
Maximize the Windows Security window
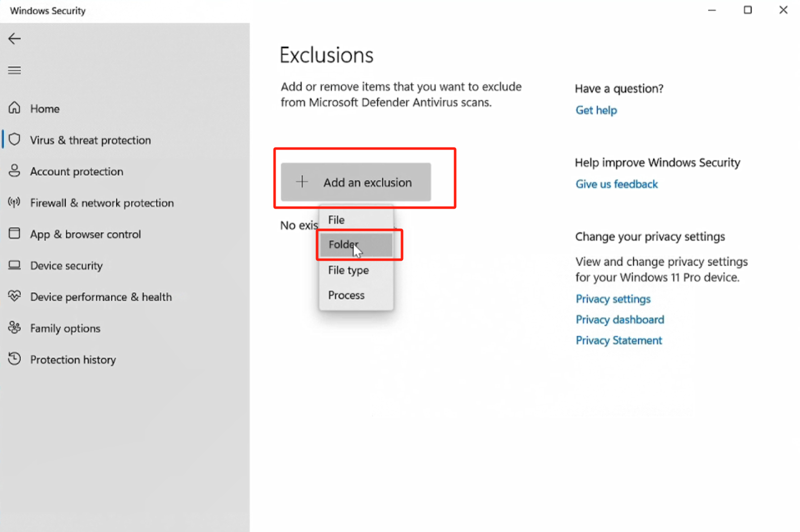tap(747, 10)
